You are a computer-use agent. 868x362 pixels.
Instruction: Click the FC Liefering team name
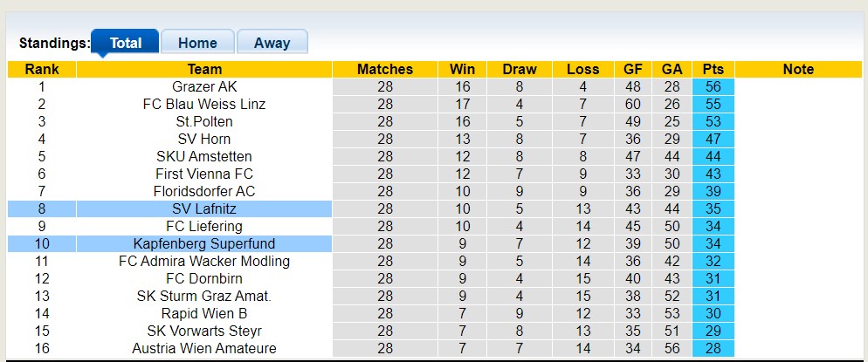pyautogui.click(x=204, y=226)
